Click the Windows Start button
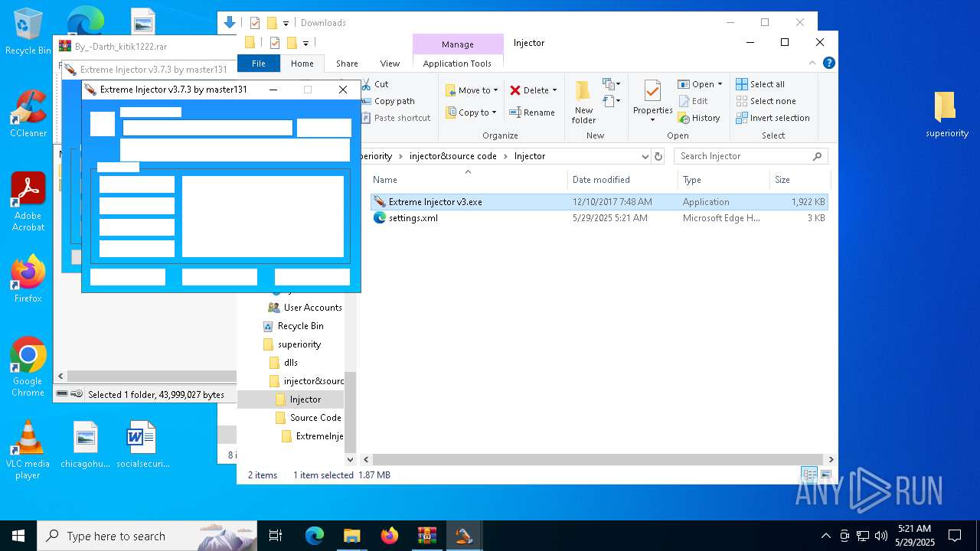The image size is (980, 551). point(18,536)
